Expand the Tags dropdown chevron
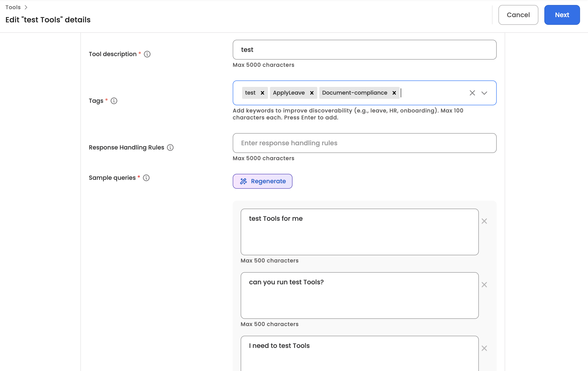This screenshot has height=371, width=588. (484, 93)
